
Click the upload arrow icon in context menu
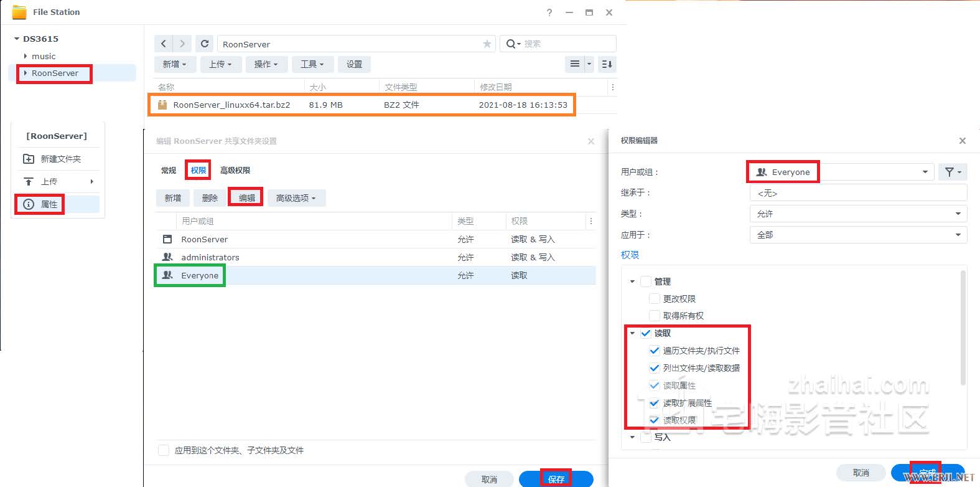(x=29, y=181)
